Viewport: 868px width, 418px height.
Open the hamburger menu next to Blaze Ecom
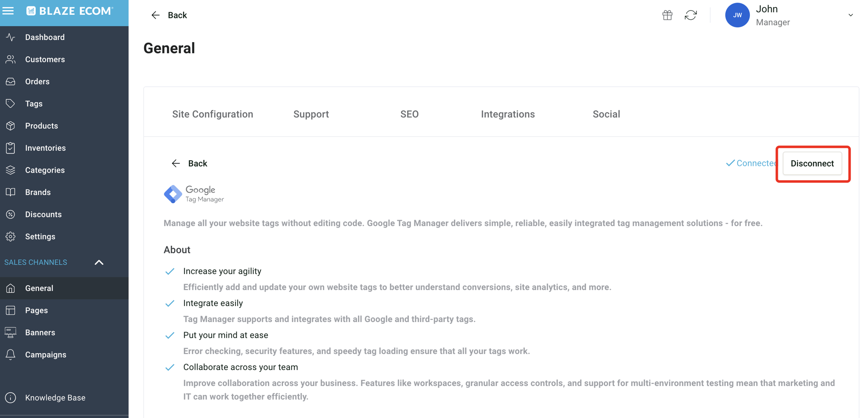click(x=8, y=11)
